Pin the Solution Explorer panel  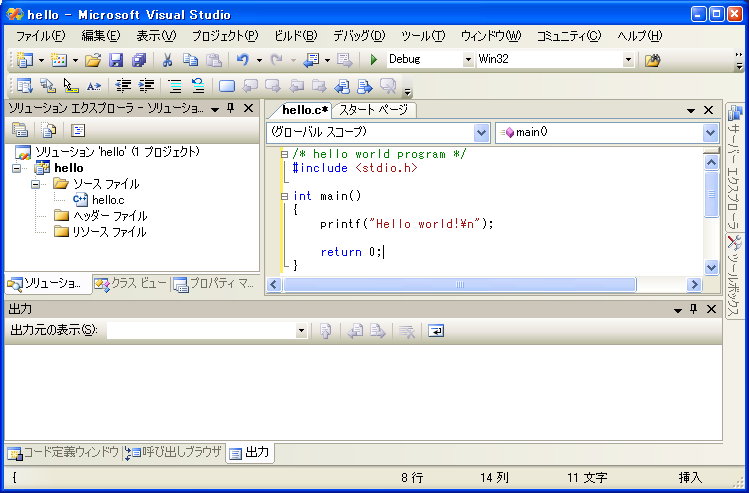(x=231, y=108)
